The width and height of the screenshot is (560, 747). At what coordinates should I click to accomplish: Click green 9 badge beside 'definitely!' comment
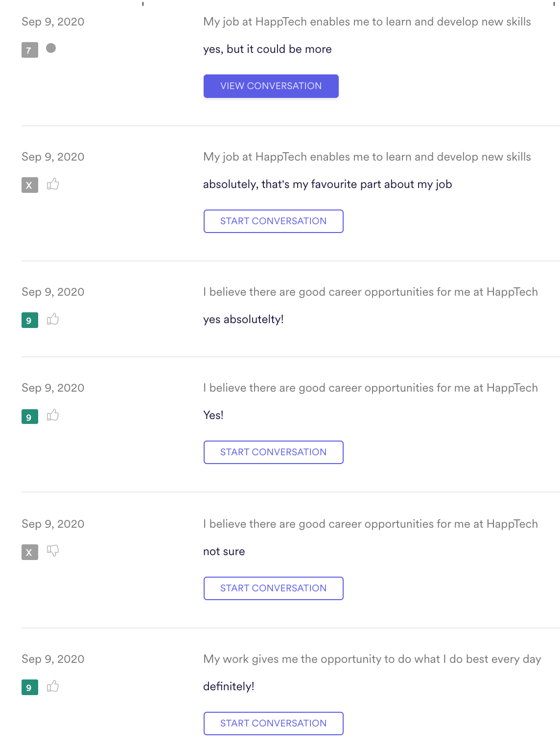(30, 687)
